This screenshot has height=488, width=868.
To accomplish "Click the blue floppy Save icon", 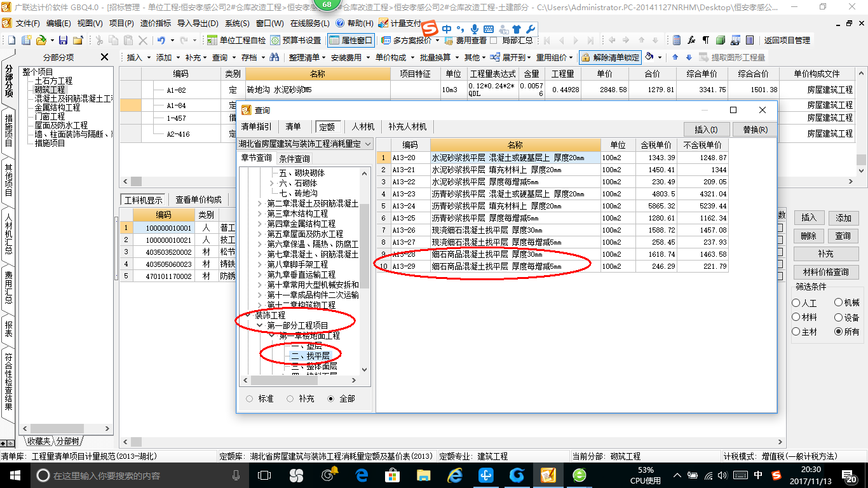I will [64, 40].
